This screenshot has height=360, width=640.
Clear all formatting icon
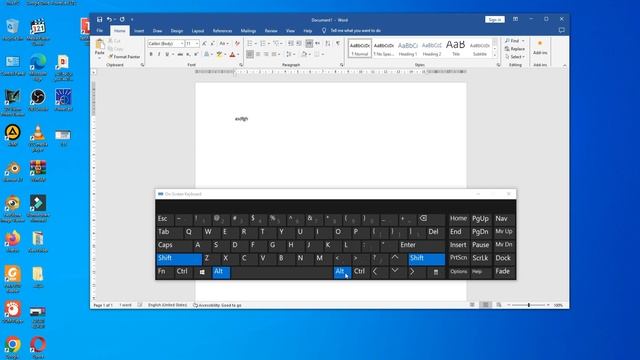(x=237, y=43)
